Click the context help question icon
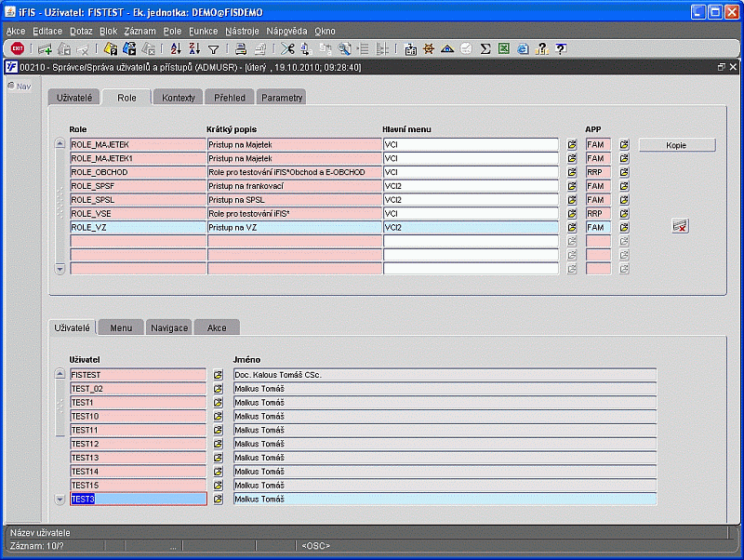The width and height of the screenshot is (744, 560). 561,48
